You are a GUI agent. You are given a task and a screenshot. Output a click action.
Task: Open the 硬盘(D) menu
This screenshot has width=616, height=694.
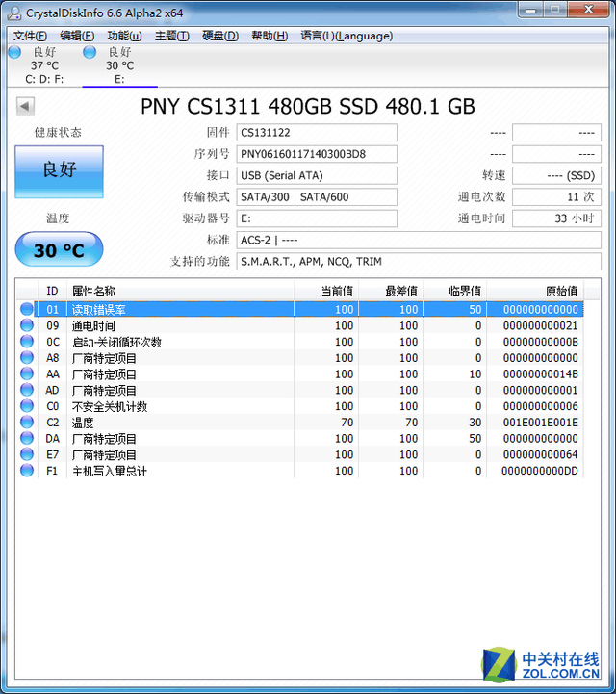pos(220,36)
